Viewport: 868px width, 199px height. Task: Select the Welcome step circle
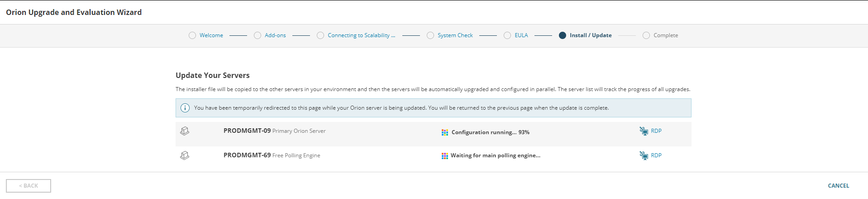click(x=192, y=35)
